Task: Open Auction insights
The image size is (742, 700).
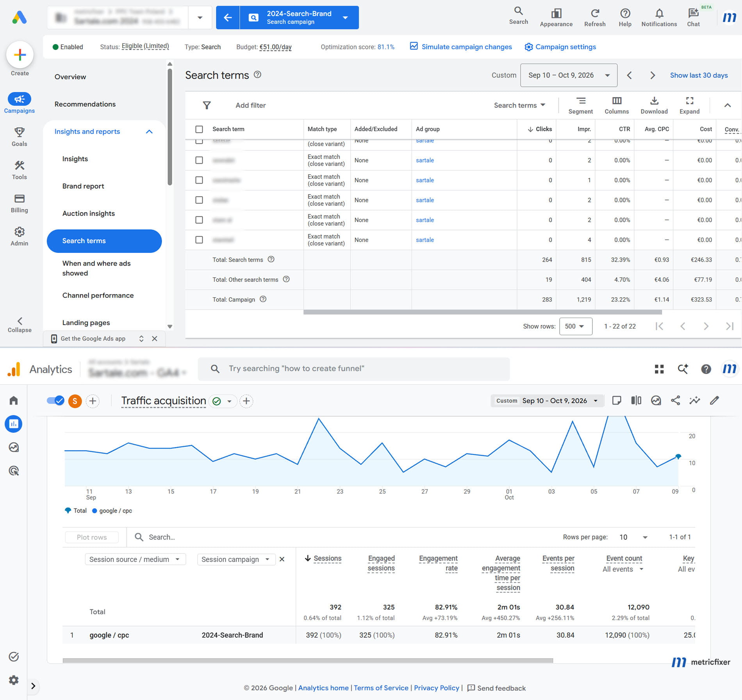Action: 89,214
